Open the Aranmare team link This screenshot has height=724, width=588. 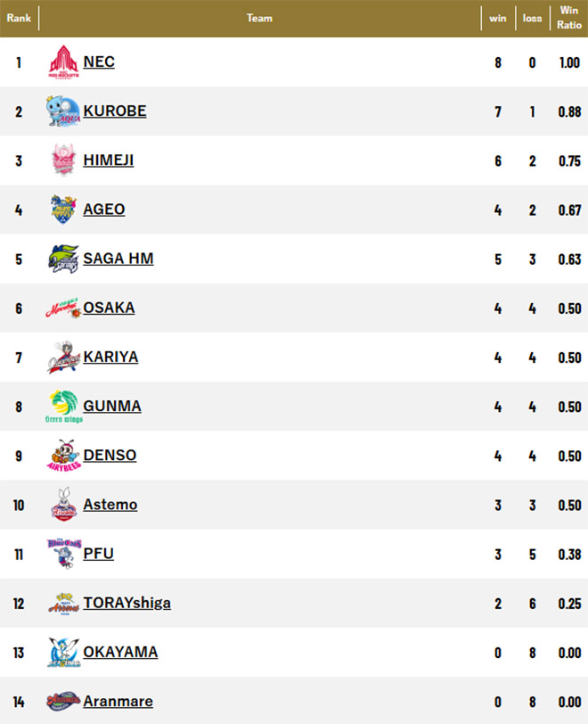(x=118, y=701)
